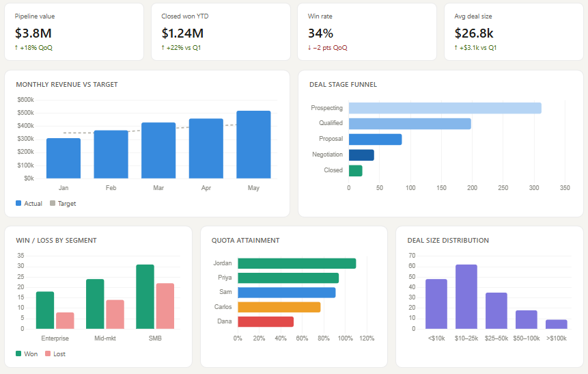Click the Jordan name label

tap(223, 263)
